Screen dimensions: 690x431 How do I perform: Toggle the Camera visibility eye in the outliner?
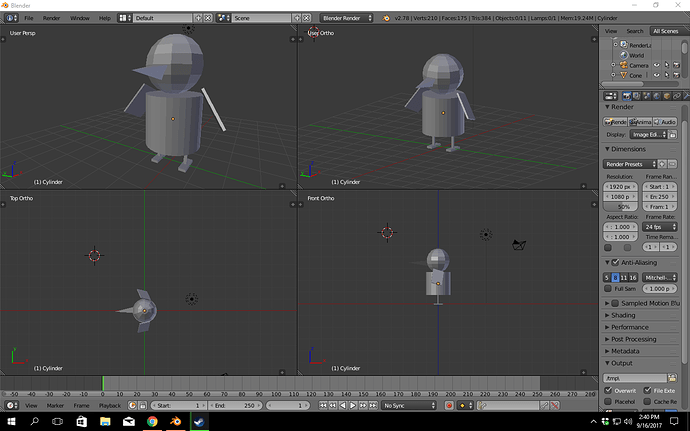point(657,65)
